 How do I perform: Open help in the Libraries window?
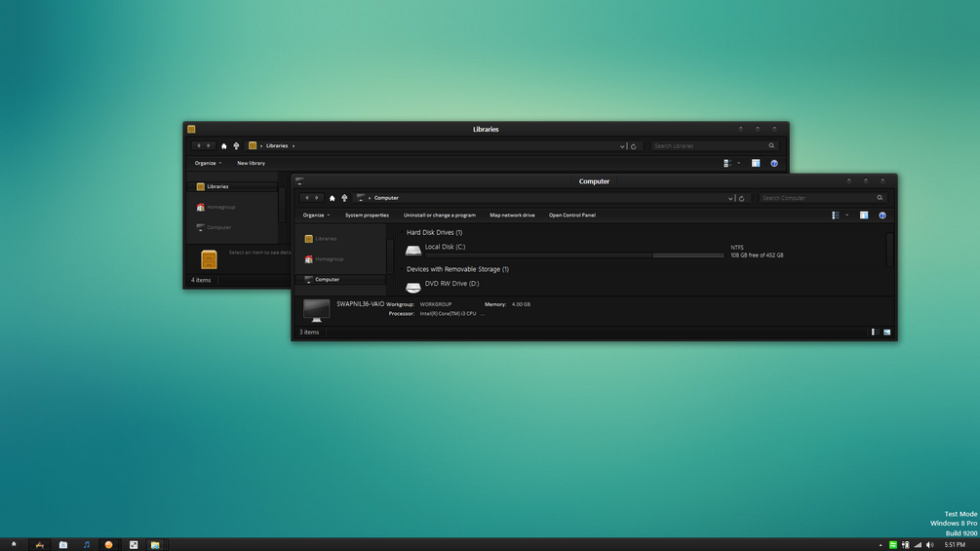(773, 164)
